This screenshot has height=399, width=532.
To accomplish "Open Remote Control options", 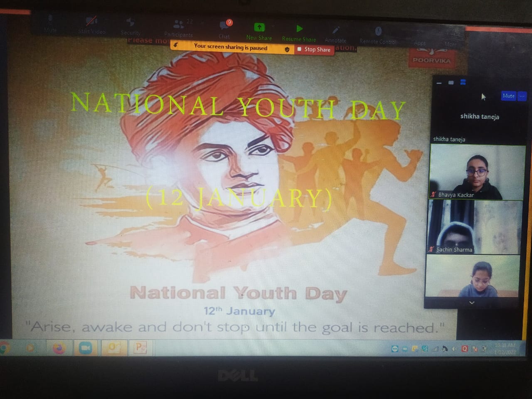I will tap(378, 32).
